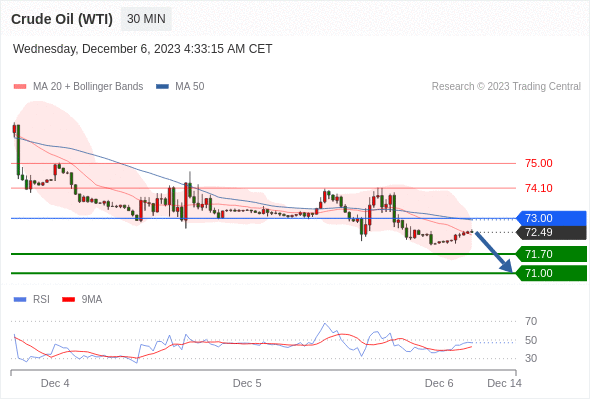Click the Dec 5 date axis label
Viewport: 590px width, 400px height.
247,383
